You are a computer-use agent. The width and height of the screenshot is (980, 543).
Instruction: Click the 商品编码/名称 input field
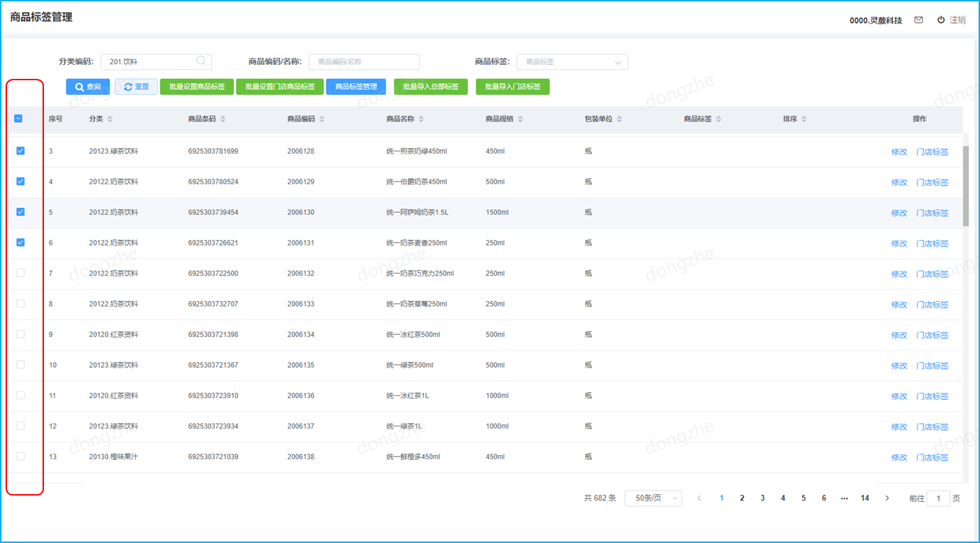[364, 62]
